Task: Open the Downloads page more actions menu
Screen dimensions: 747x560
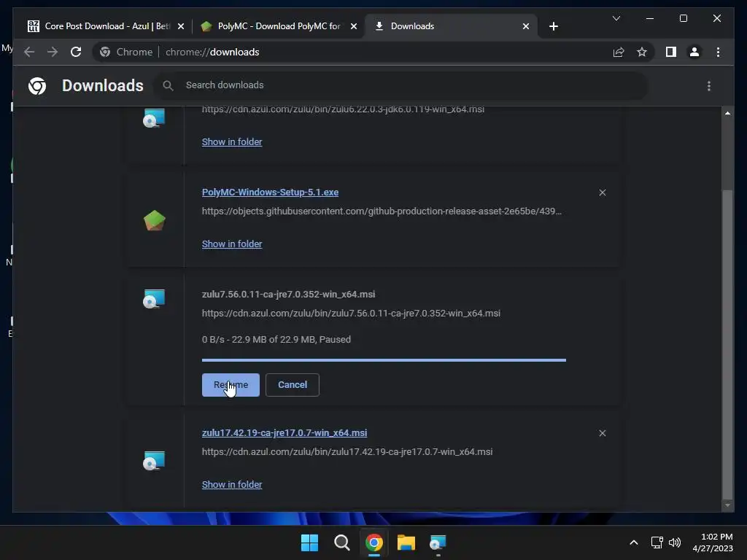Action: click(709, 86)
